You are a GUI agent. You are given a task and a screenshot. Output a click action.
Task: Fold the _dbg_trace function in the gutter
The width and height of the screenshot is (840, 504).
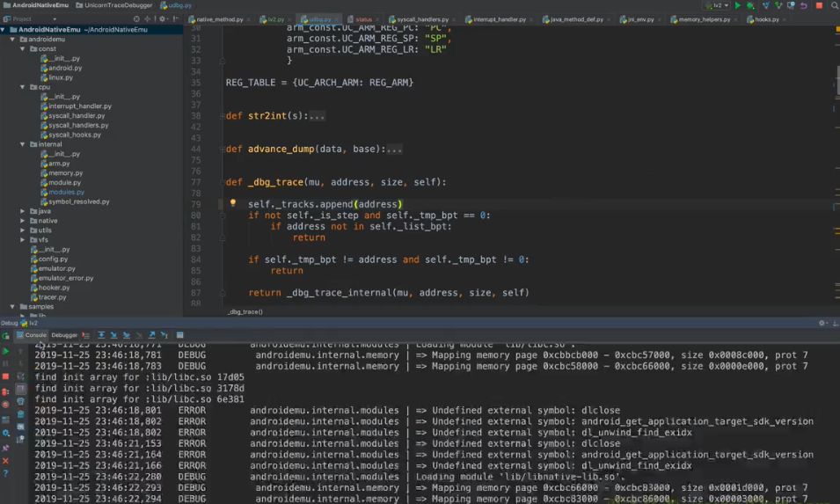click(x=222, y=182)
